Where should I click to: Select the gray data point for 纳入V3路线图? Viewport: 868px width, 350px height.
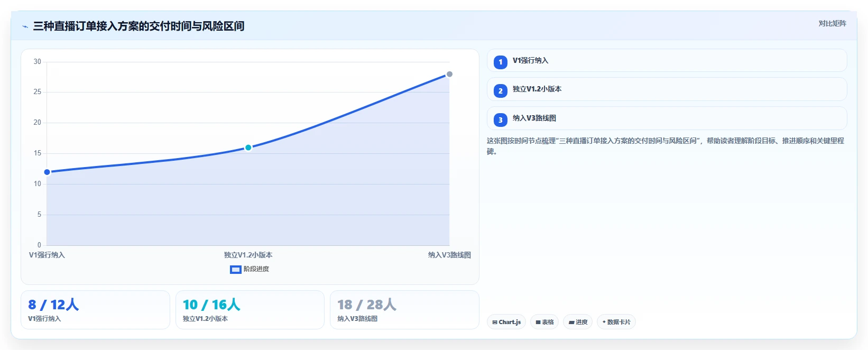pyautogui.click(x=449, y=74)
